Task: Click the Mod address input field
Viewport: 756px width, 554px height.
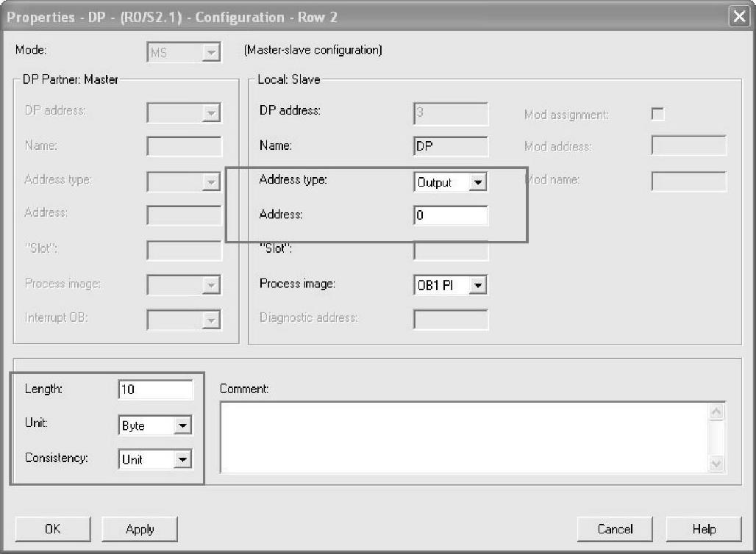Action: coord(688,146)
